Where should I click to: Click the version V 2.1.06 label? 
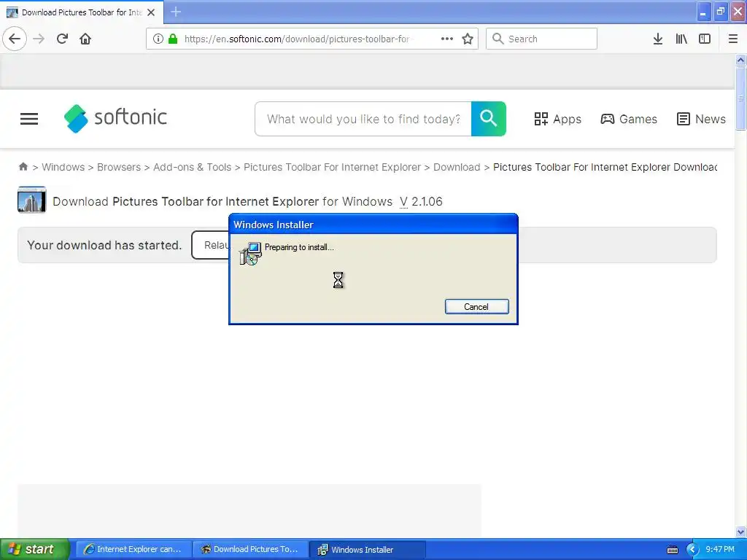421,201
